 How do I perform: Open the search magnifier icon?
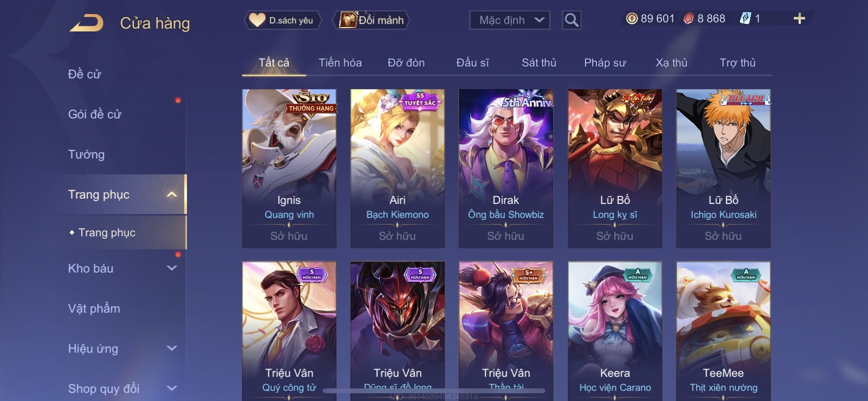pyautogui.click(x=572, y=20)
